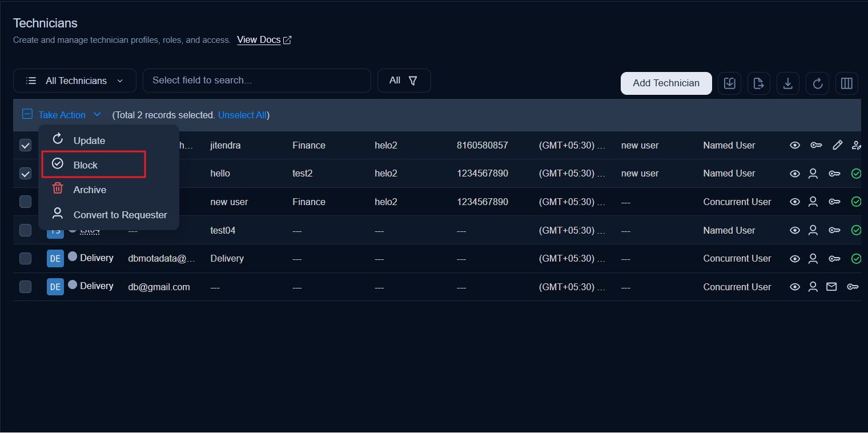Click the export file icon in toolbar
Viewport: 868px width, 433px height.
pos(758,83)
